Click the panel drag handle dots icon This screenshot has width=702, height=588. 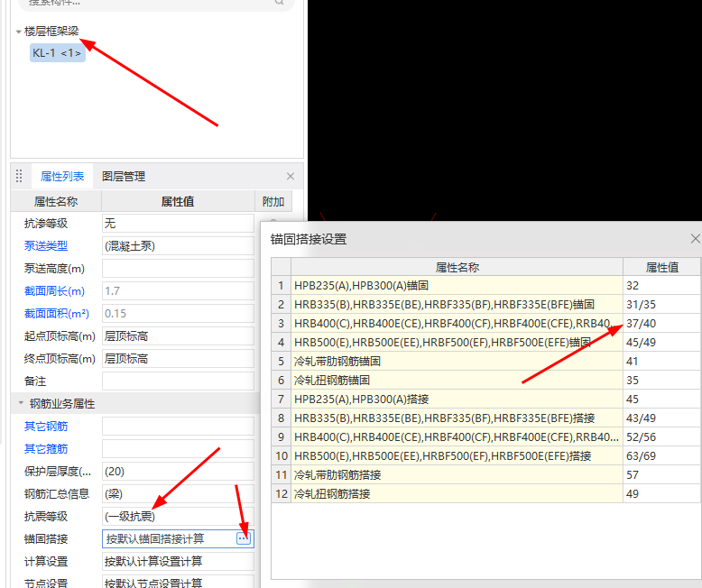(19, 176)
